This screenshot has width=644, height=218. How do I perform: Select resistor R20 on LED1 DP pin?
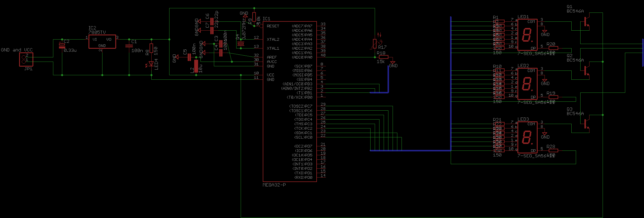tap(553, 48)
